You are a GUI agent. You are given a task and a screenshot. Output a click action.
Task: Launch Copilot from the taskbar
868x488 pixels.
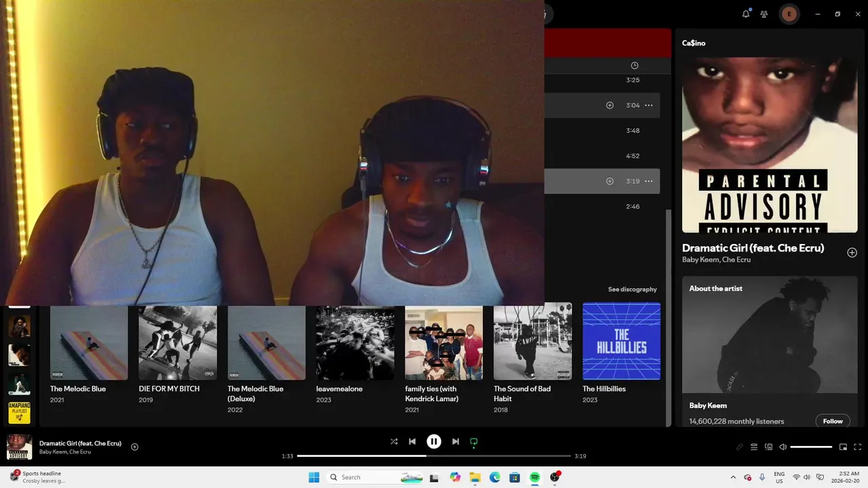[x=455, y=477]
